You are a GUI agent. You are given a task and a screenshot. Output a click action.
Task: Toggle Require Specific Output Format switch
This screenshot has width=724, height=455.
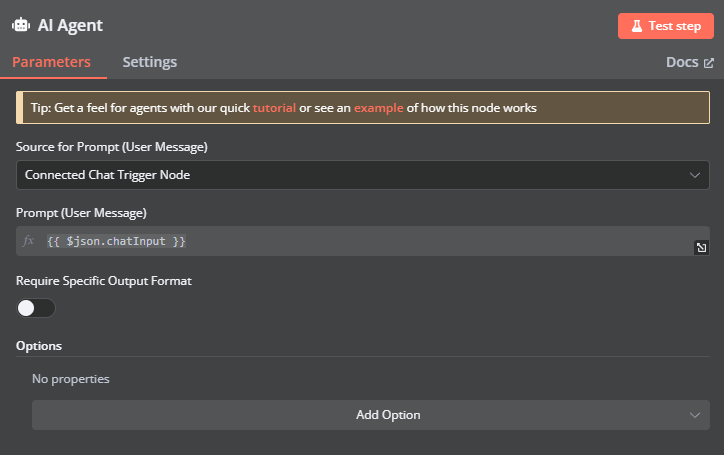[x=36, y=308]
